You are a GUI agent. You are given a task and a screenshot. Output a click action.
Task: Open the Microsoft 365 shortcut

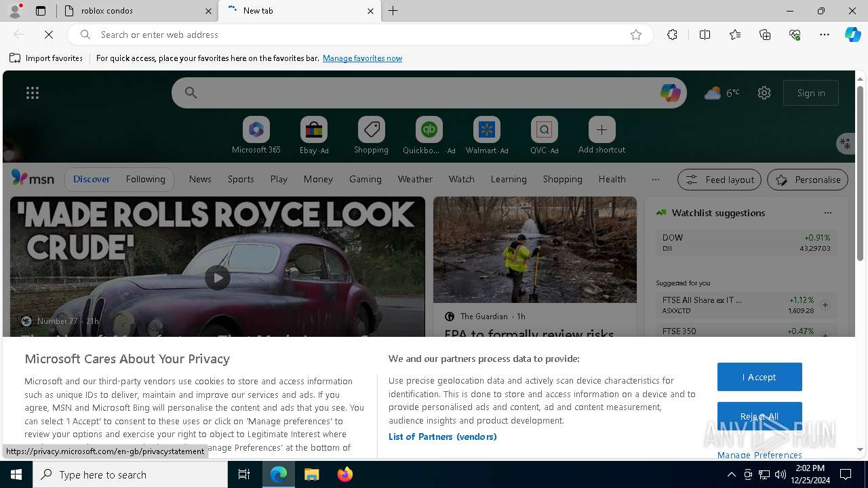click(x=256, y=136)
